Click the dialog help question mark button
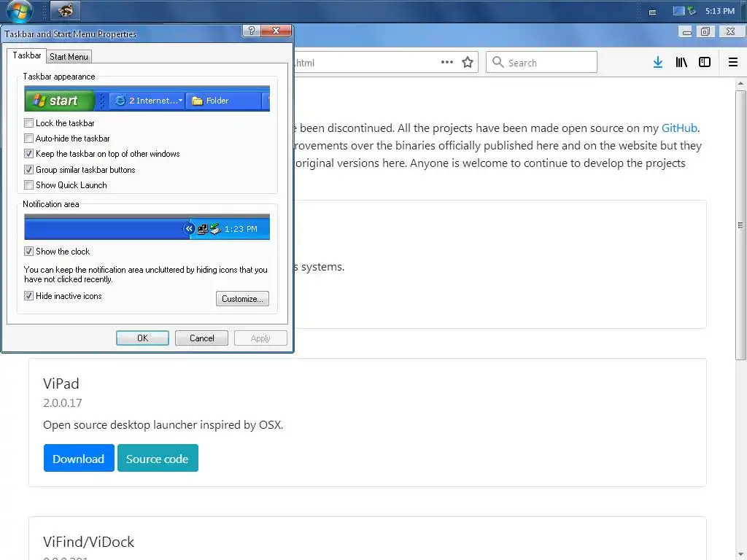 (252, 31)
